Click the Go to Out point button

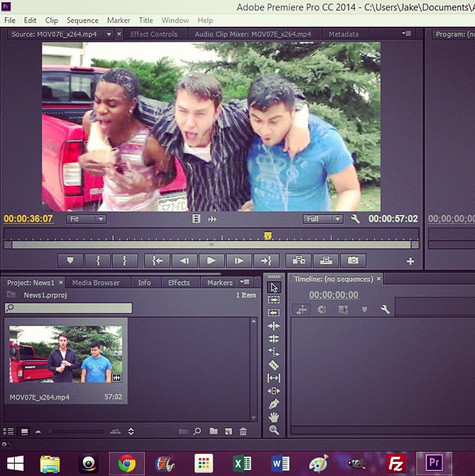[266, 260]
